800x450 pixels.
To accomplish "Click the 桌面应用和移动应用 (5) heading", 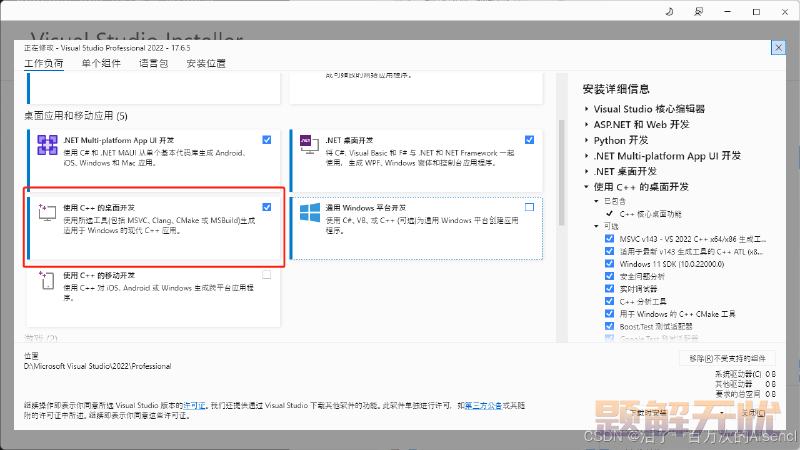I will (x=76, y=116).
